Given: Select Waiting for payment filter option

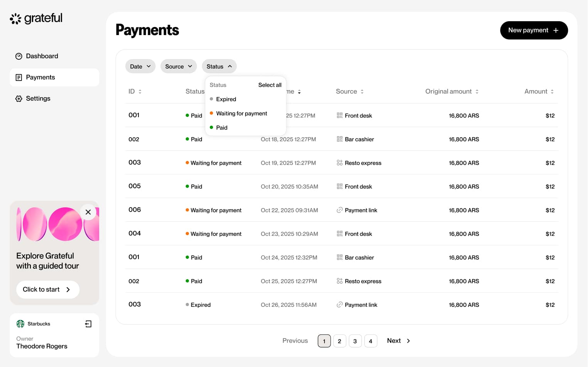Looking at the screenshot, I should coord(241,113).
